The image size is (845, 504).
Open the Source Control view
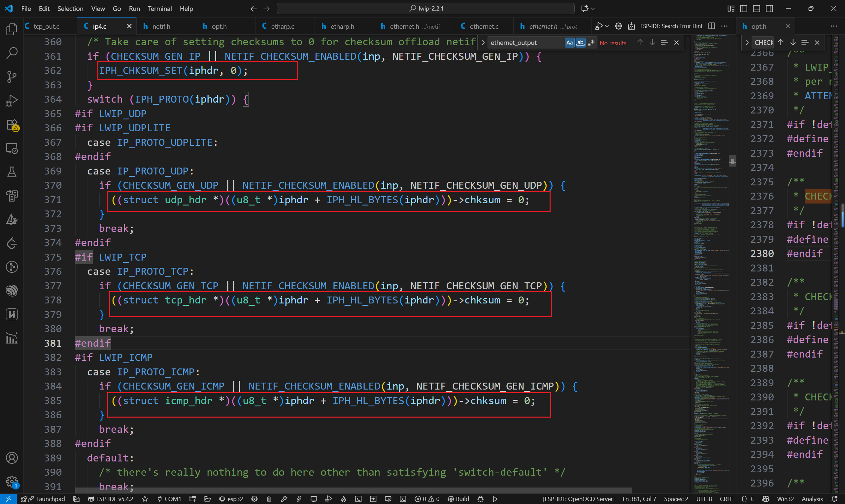[x=12, y=77]
